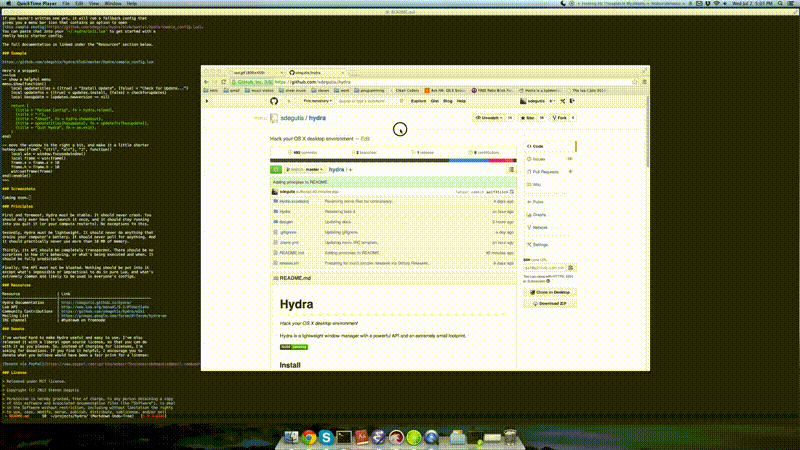The width and height of the screenshot is (800, 450).
Task: Open the Trash in the Dock
Action: point(510,437)
